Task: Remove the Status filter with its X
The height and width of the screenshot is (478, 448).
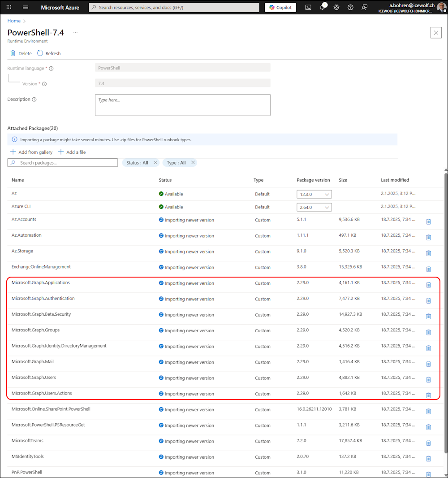Action: click(155, 162)
